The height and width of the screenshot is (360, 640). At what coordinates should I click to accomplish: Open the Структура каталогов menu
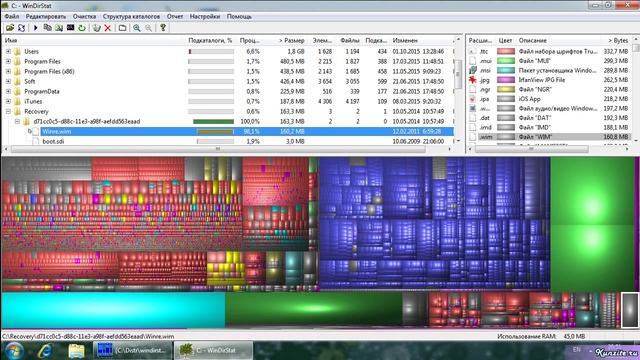(131, 16)
